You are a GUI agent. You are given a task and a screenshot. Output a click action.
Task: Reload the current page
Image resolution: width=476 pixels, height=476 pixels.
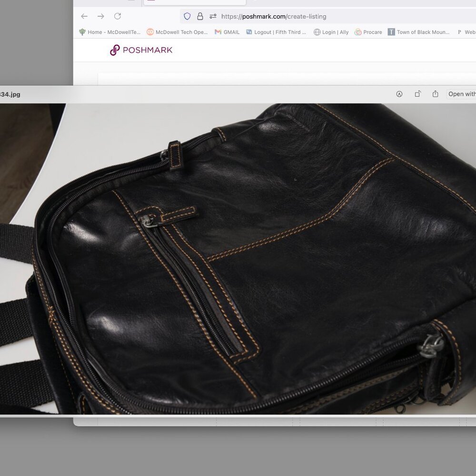click(x=118, y=16)
